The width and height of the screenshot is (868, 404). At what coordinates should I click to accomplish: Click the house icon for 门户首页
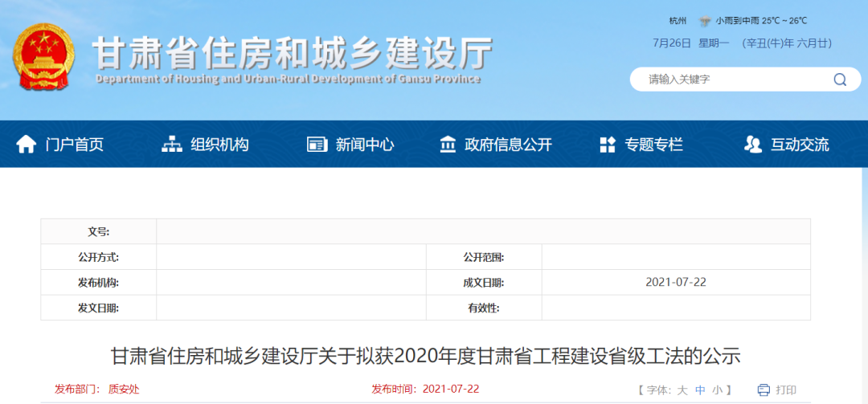click(x=27, y=145)
